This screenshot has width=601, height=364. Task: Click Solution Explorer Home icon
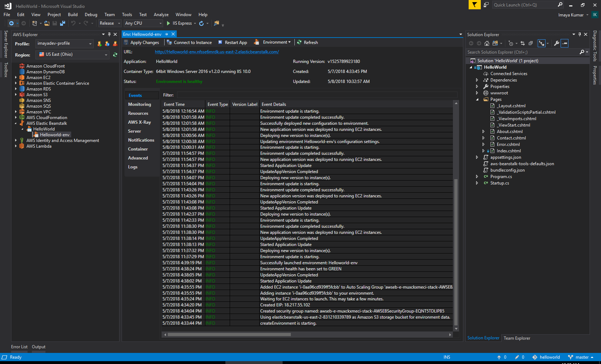487,43
